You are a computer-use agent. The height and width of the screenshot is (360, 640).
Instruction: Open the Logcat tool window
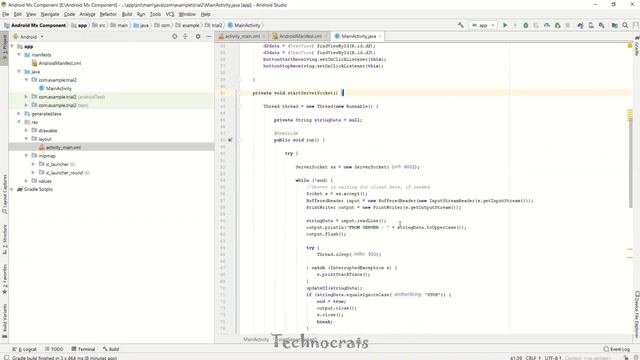25,349
